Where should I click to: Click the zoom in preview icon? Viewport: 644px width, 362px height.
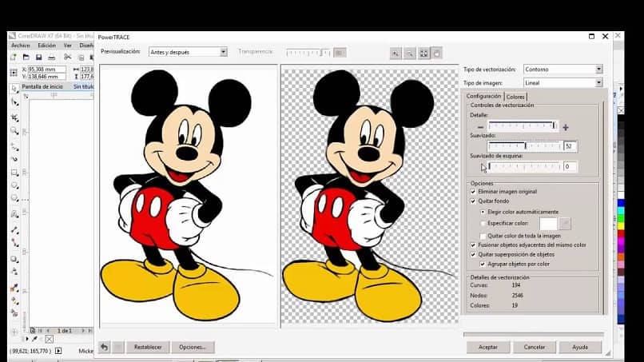coord(396,53)
